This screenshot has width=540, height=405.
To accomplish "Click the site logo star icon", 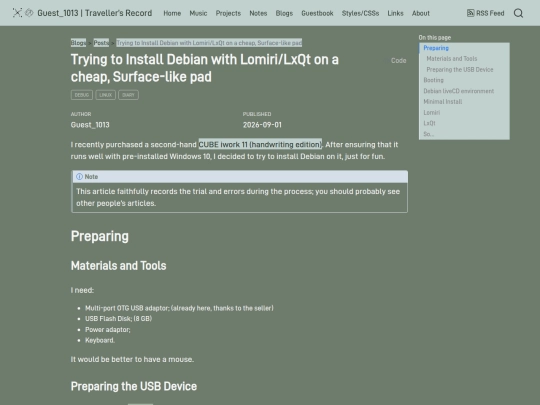I will click(17, 13).
